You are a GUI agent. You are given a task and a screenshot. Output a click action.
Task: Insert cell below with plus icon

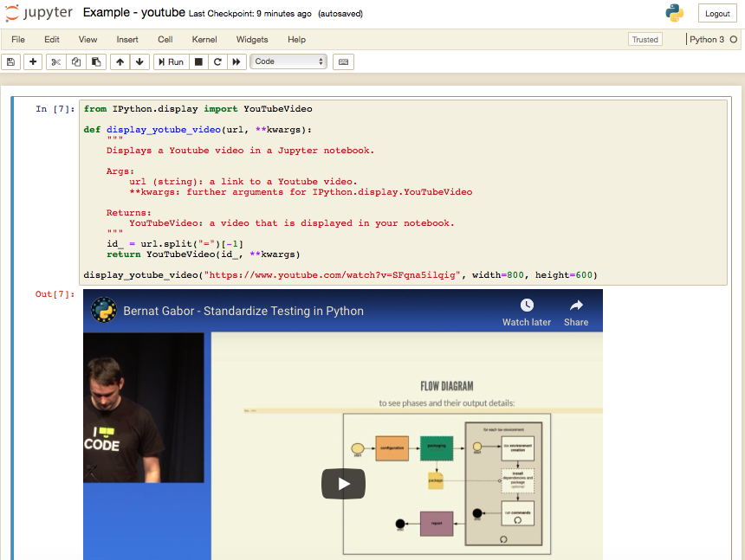(x=33, y=61)
